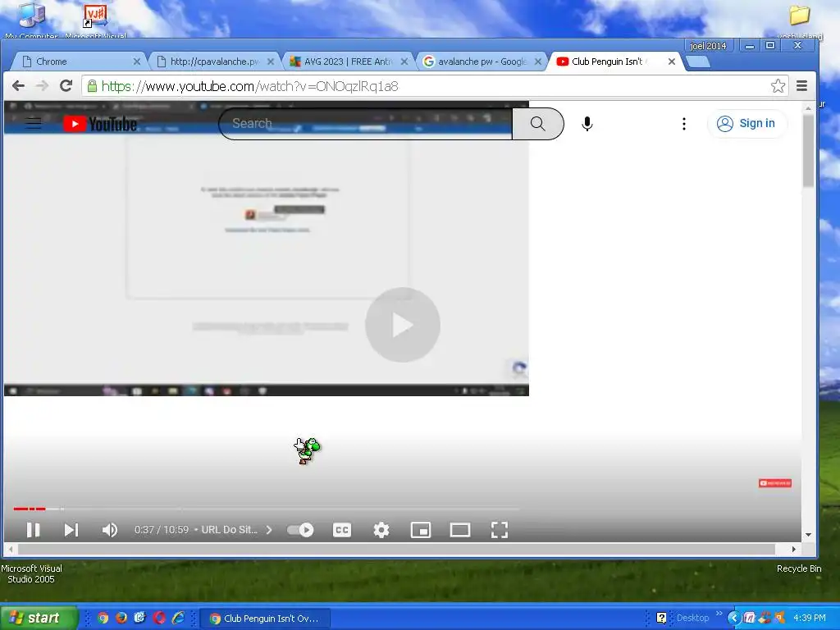Screen dimensions: 840x630
Task: Enter full screen video mode
Action: pyautogui.click(x=500, y=530)
